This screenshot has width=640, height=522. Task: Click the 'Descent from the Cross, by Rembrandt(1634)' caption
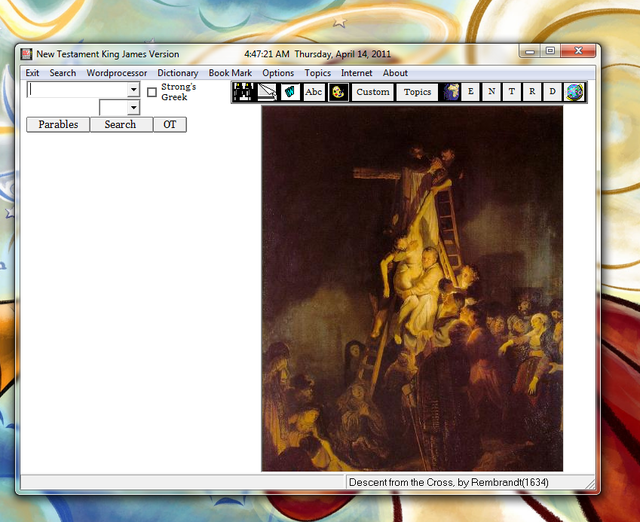tap(449, 482)
